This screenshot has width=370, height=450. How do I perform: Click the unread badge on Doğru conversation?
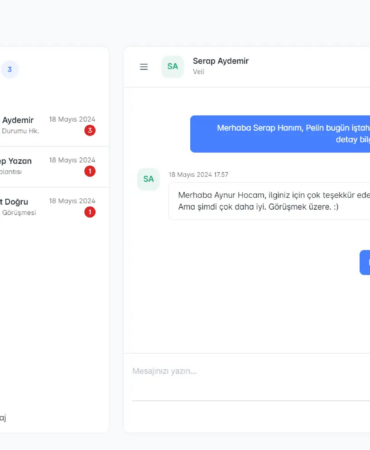click(90, 212)
